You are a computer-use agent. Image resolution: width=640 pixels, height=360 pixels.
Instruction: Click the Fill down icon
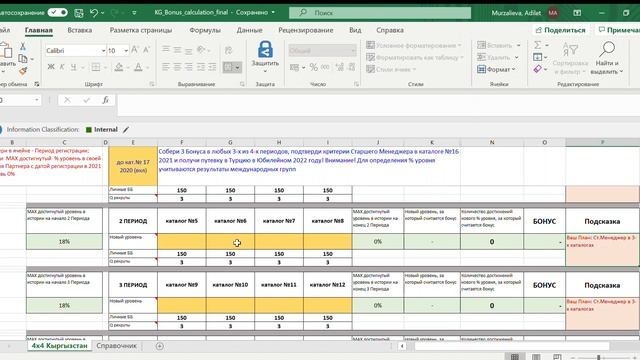coord(538,57)
